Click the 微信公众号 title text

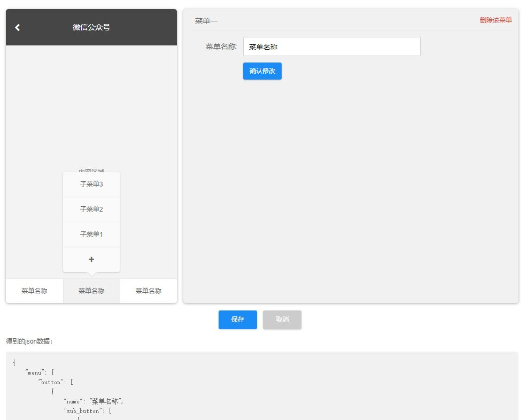point(91,28)
